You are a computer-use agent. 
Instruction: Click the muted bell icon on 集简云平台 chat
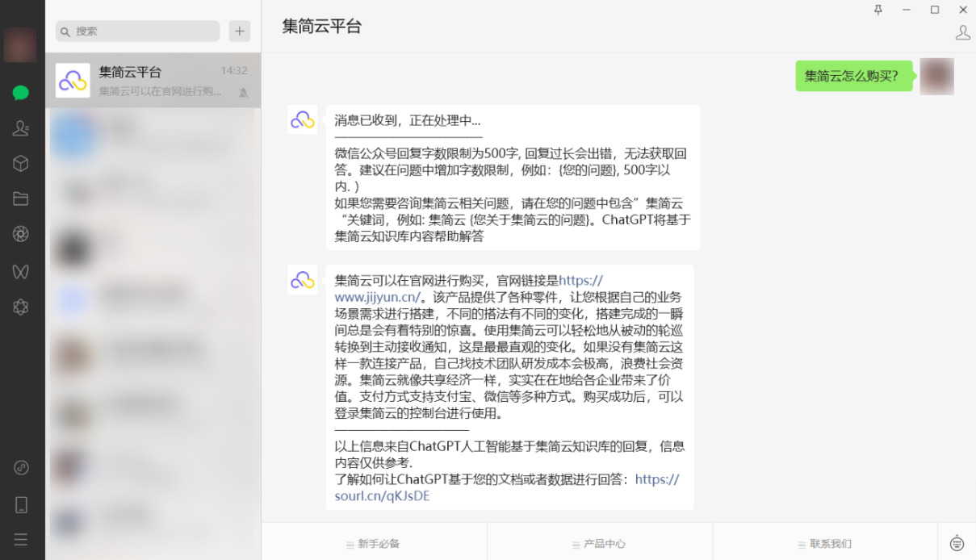point(243,93)
